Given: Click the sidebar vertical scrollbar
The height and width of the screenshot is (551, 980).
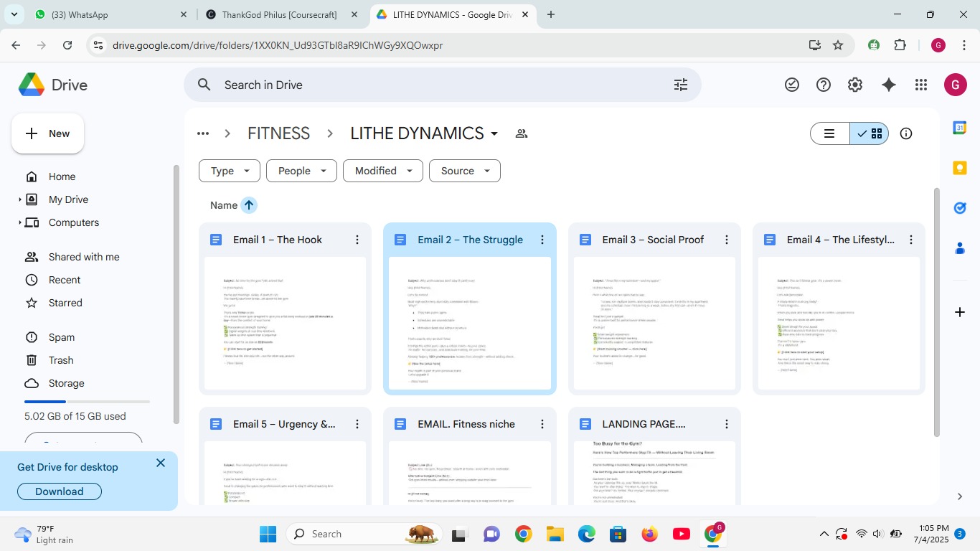Looking at the screenshot, I should [x=176, y=294].
